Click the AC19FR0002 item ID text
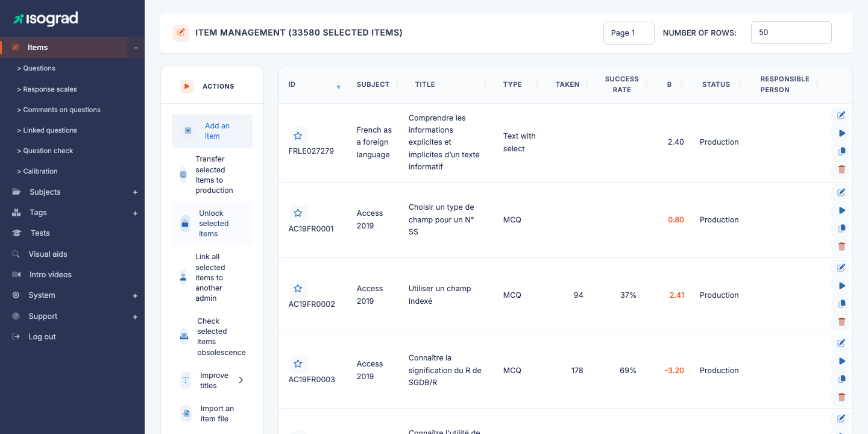This screenshot has width=868, height=434. (312, 304)
